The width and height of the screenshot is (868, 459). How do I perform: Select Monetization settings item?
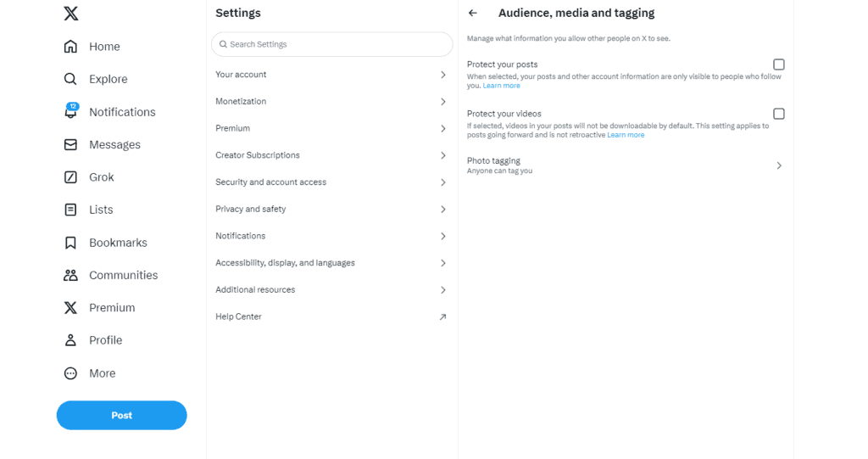tap(241, 102)
